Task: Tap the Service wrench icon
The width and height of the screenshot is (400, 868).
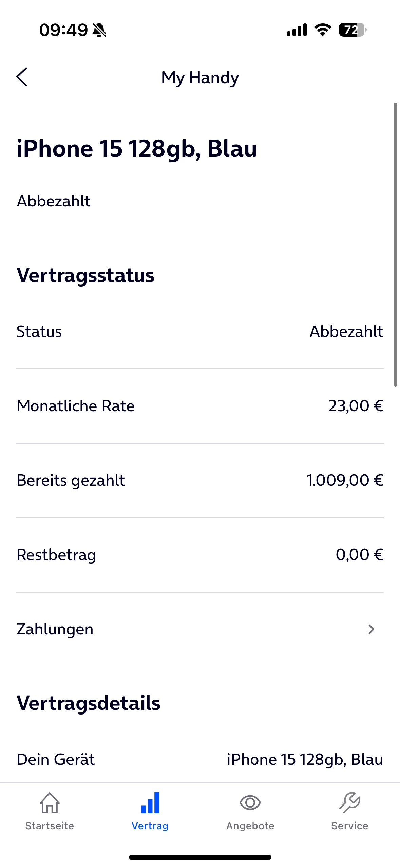Action: pyautogui.click(x=350, y=803)
